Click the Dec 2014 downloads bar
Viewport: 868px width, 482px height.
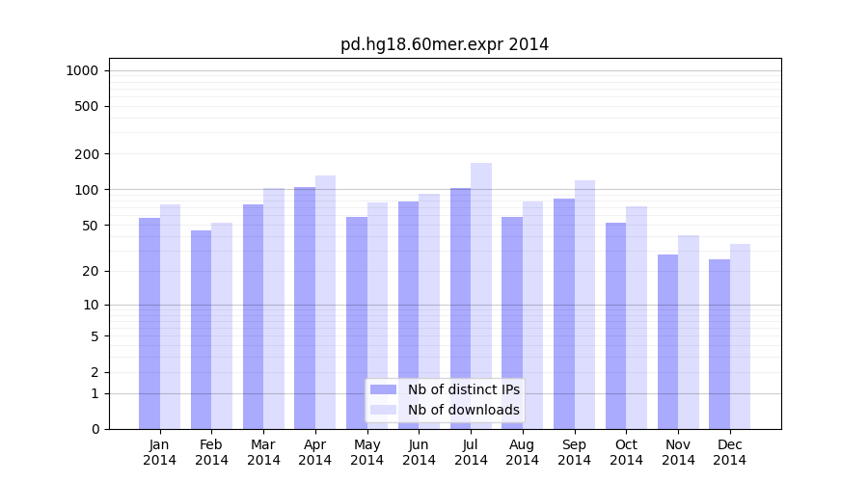pos(740,337)
